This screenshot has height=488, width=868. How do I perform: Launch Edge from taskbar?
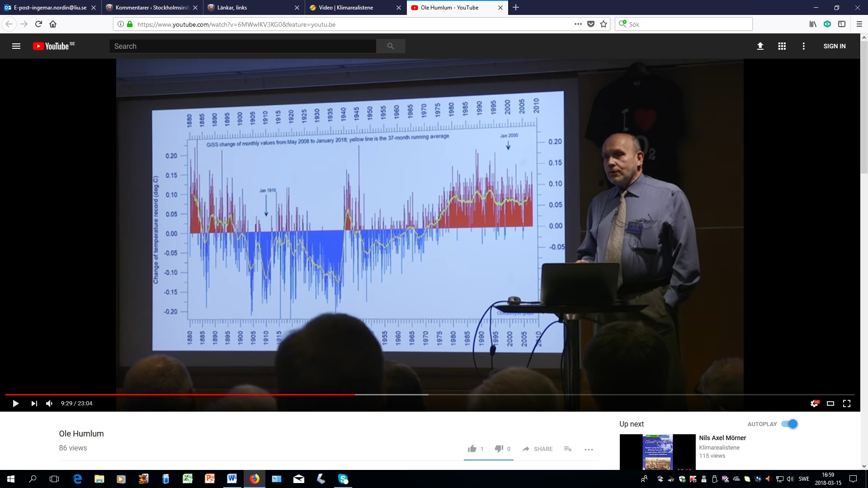coord(77,479)
